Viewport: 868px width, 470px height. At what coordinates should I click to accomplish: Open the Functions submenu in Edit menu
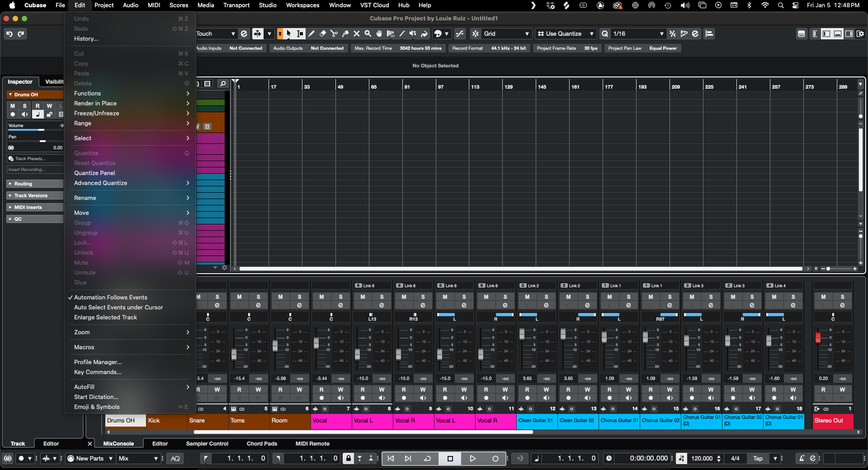pyautogui.click(x=130, y=94)
